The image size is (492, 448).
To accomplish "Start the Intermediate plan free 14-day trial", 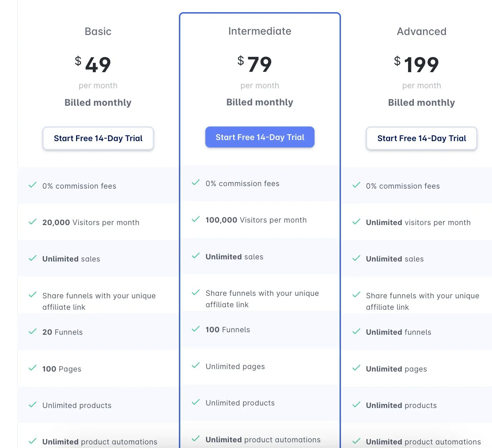I will (x=260, y=137).
